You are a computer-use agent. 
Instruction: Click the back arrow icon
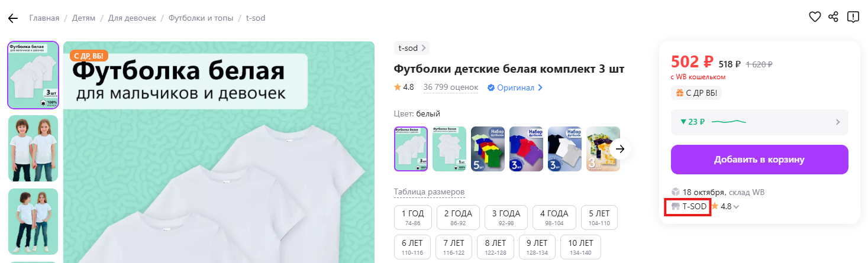tap(13, 18)
